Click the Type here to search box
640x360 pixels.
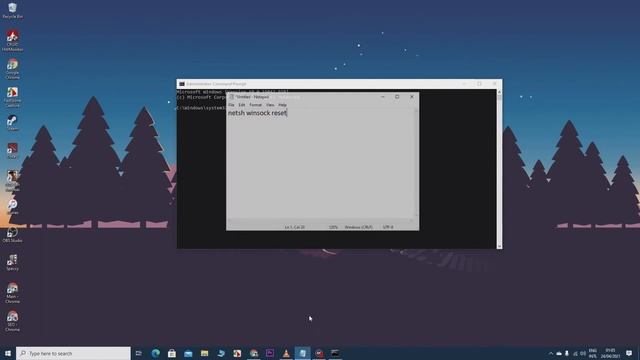(73, 353)
